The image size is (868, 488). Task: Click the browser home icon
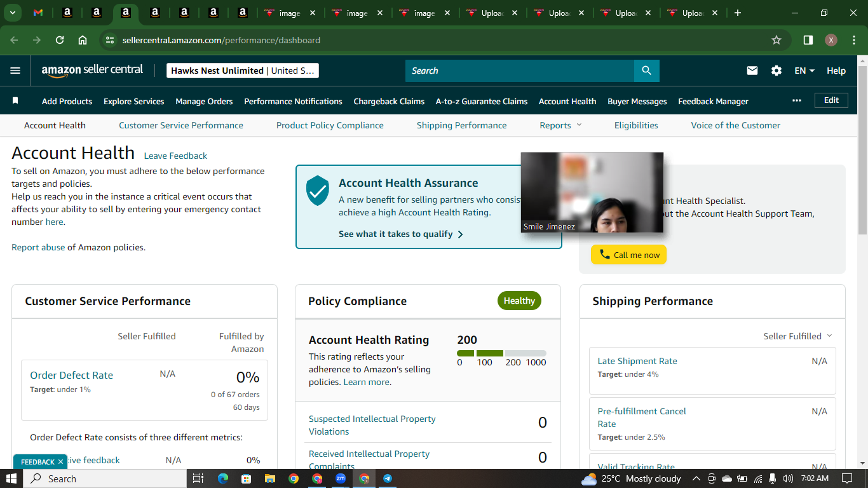[x=83, y=40]
